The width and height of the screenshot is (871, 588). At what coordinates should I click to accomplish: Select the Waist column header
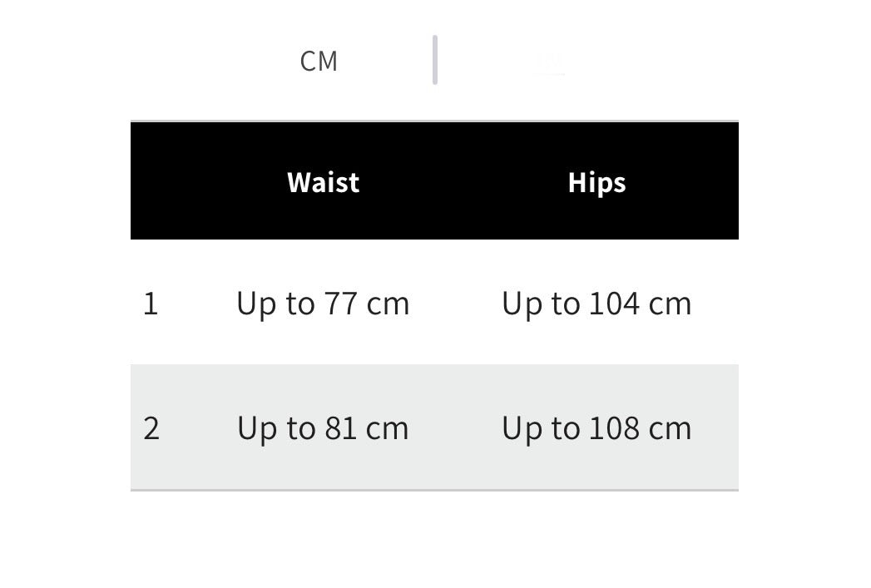click(x=324, y=182)
